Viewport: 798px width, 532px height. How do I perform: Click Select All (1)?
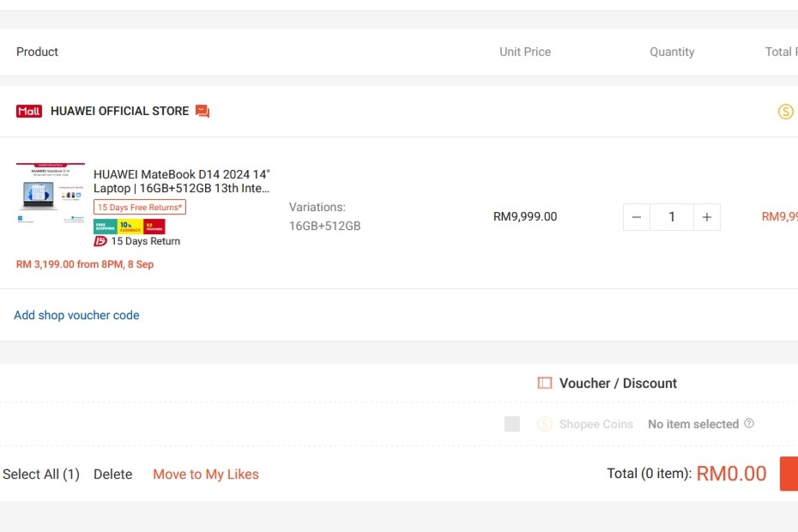click(41, 474)
